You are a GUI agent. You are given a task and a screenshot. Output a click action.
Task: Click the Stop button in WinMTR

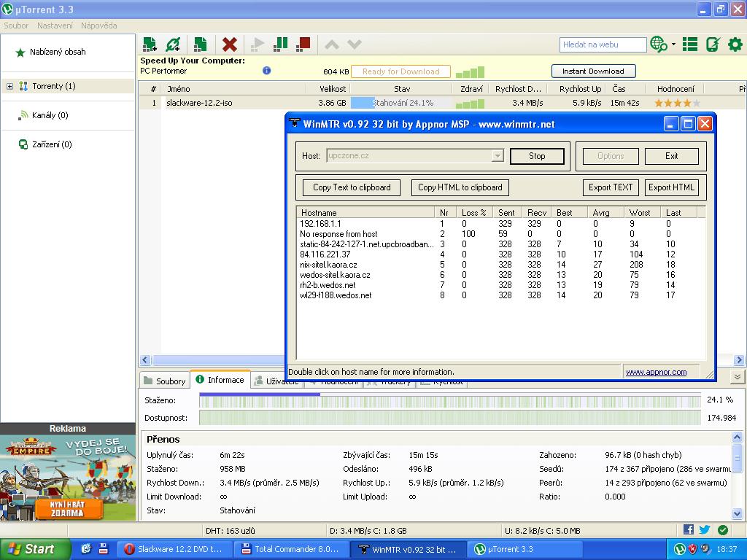[x=537, y=156]
